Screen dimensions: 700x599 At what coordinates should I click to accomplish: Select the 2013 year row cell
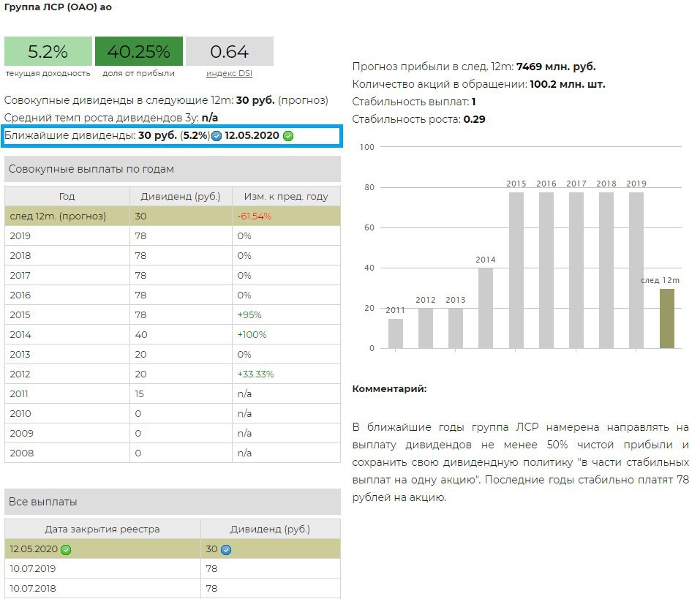(67, 355)
